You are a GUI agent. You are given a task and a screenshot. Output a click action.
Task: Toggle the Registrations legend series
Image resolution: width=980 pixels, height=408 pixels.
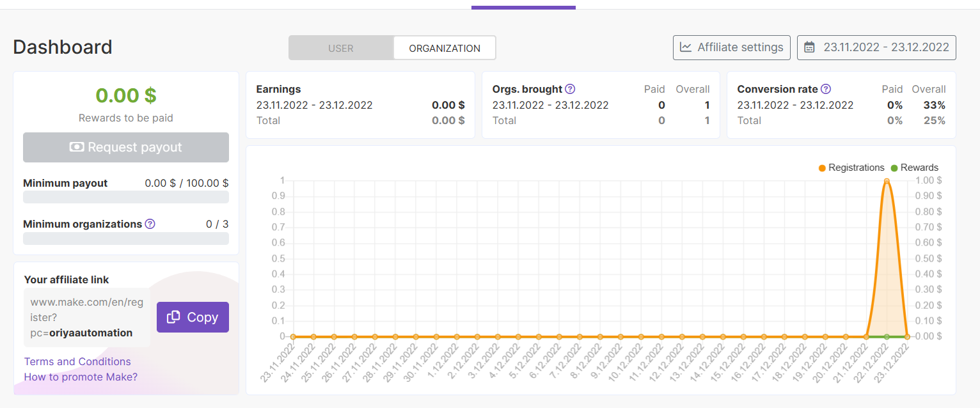(851, 168)
